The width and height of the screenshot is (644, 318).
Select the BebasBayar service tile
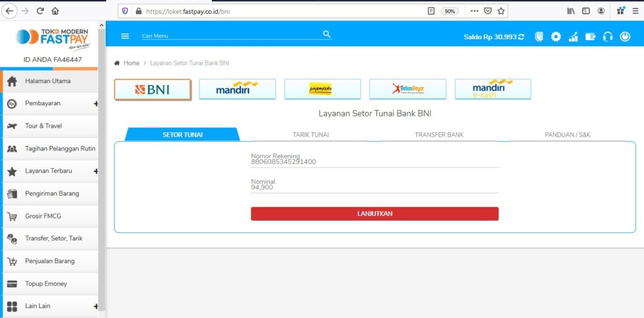[408, 89]
